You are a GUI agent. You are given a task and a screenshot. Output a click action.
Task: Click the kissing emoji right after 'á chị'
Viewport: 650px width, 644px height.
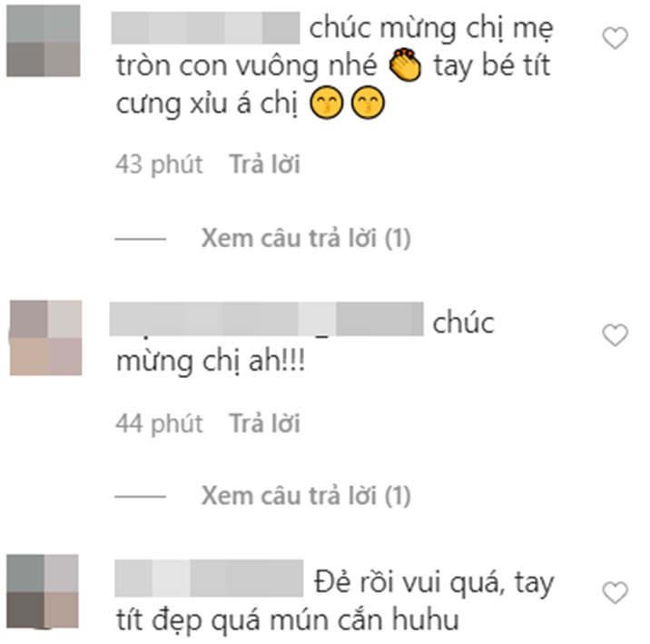(x=327, y=103)
